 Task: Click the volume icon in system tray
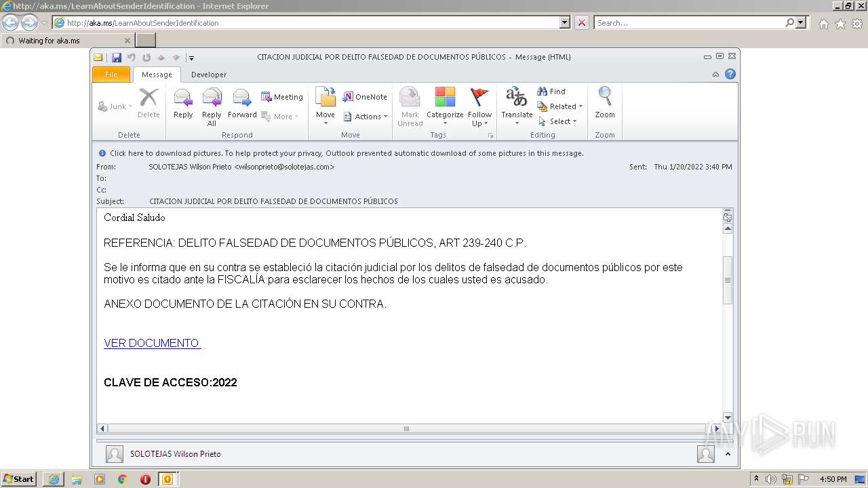pyautogui.click(x=771, y=479)
